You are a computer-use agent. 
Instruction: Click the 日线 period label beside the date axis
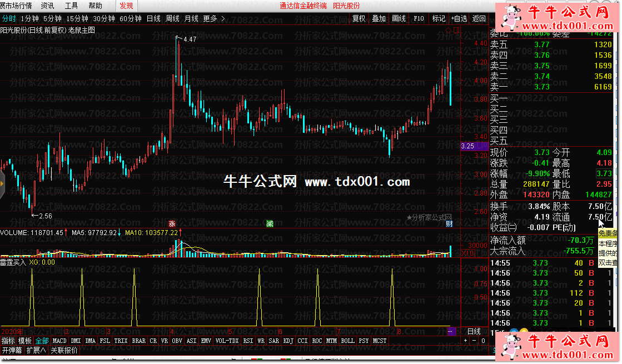click(x=474, y=331)
